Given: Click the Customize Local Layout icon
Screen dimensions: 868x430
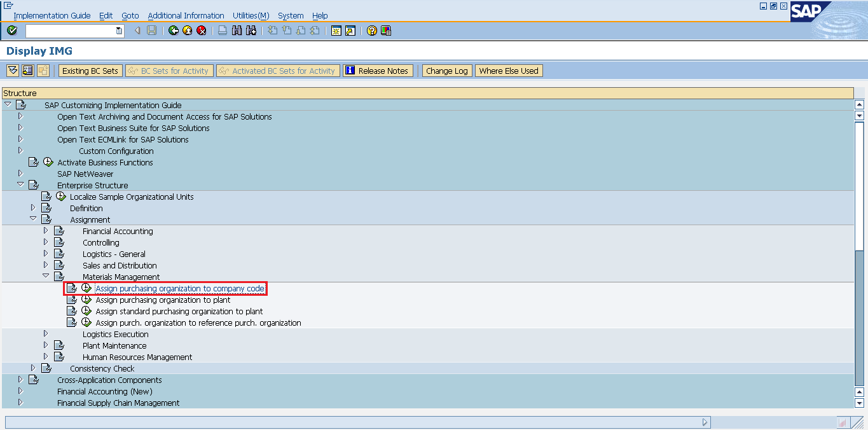Looking at the screenshot, I should 386,31.
